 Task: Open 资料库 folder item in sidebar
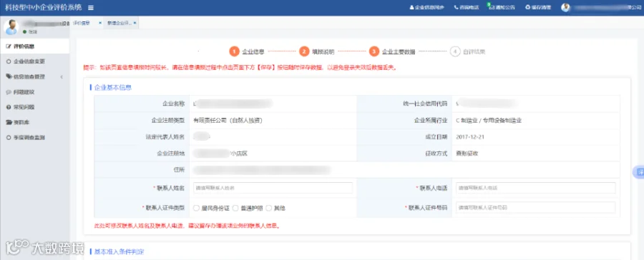coord(21,122)
